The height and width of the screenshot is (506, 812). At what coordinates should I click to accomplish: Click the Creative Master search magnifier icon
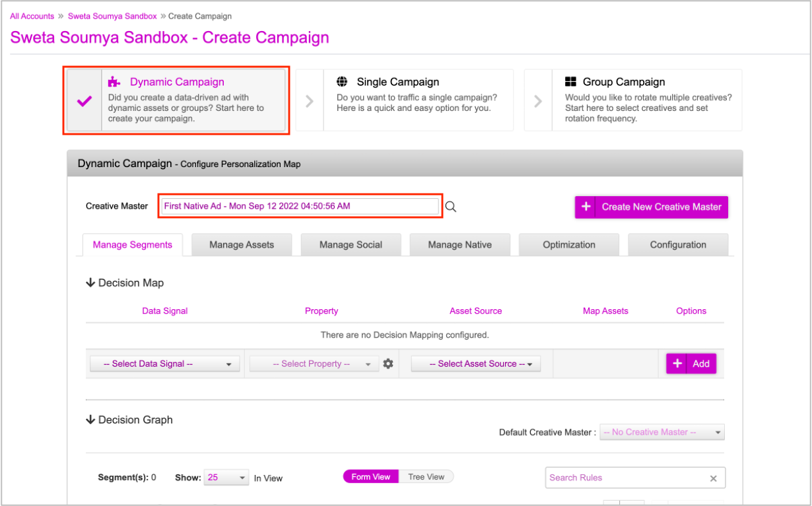(451, 207)
